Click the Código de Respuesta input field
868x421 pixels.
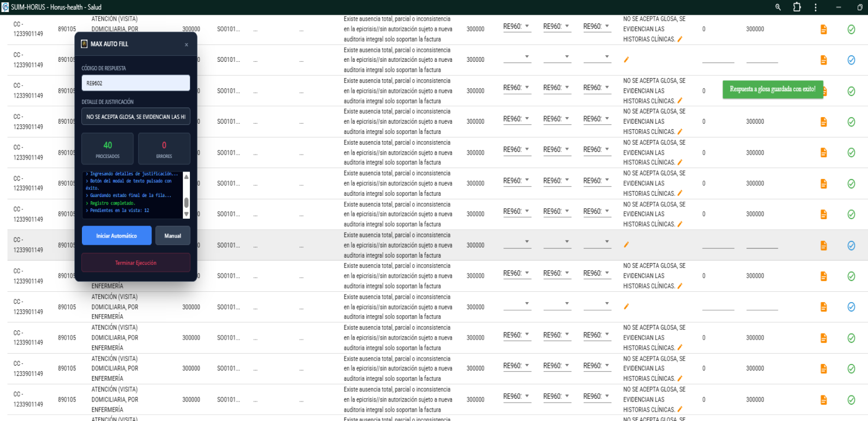(x=136, y=84)
